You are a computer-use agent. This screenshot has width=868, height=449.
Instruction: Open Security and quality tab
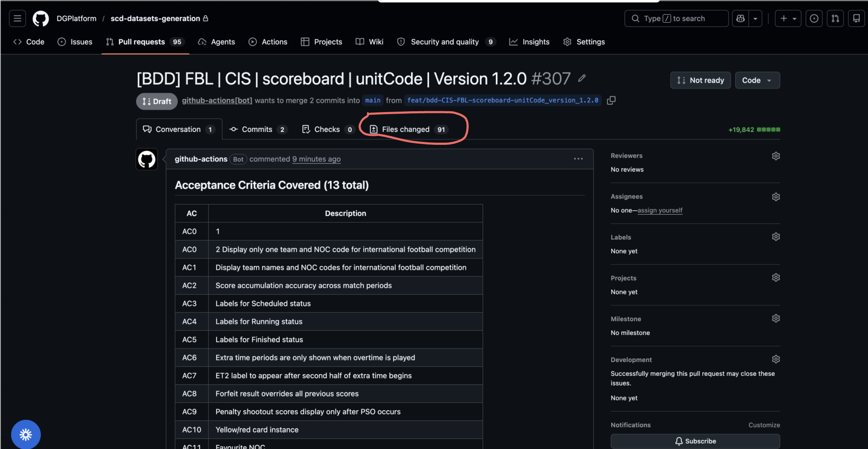447,42
